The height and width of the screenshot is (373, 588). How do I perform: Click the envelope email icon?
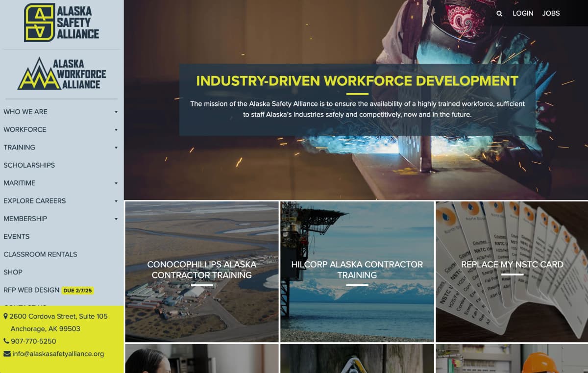[7, 354]
